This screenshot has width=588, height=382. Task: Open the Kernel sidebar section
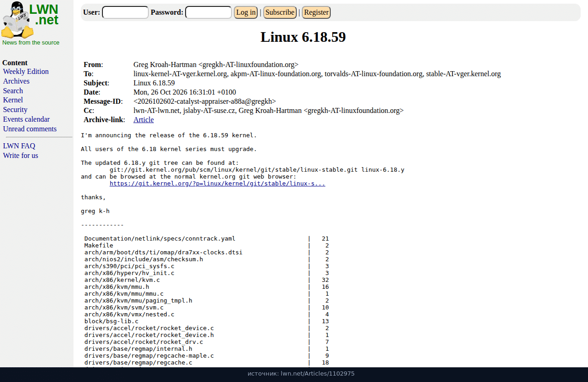13,100
